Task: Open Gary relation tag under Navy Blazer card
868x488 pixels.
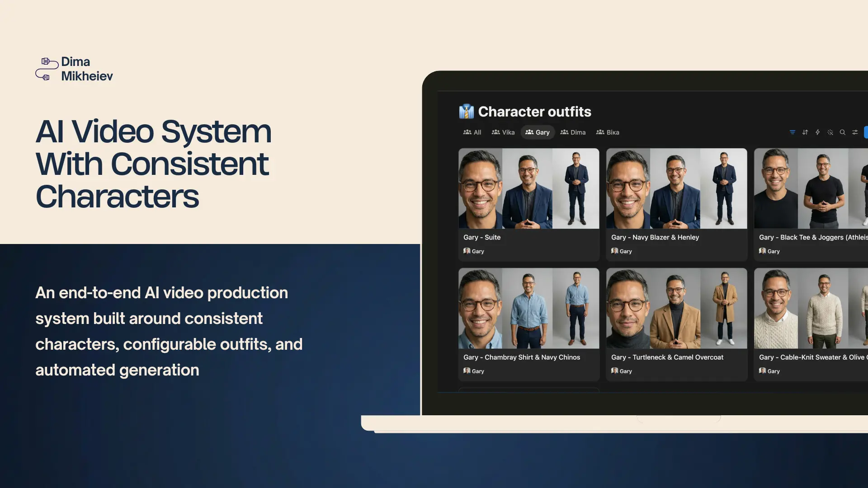Action: tap(622, 251)
